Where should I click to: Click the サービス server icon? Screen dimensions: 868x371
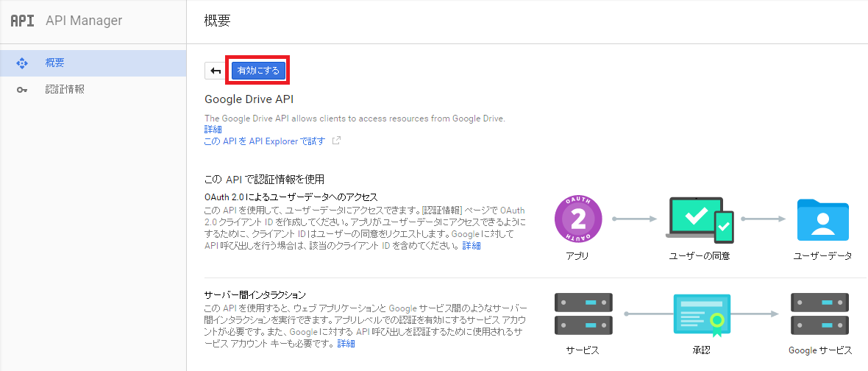pos(583,314)
